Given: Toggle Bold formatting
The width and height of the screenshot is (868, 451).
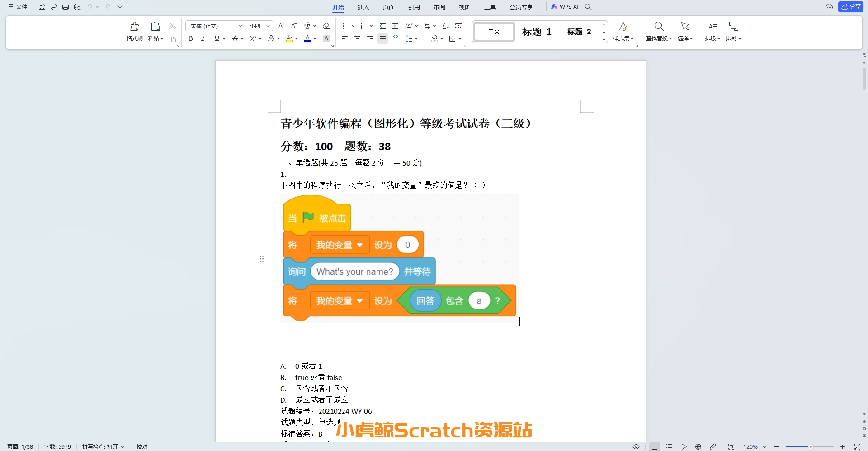Looking at the screenshot, I should pyautogui.click(x=191, y=38).
